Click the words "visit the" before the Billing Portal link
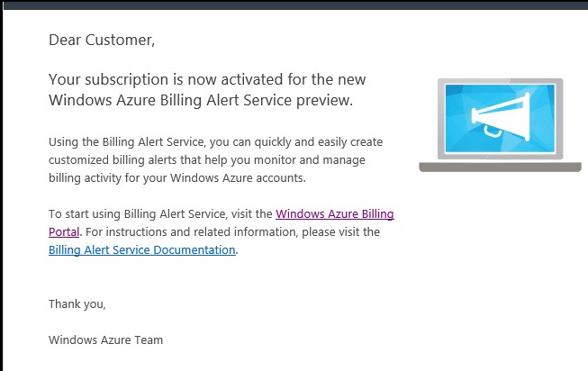This screenshot has width=588, height=371. [x=252, y=214]
